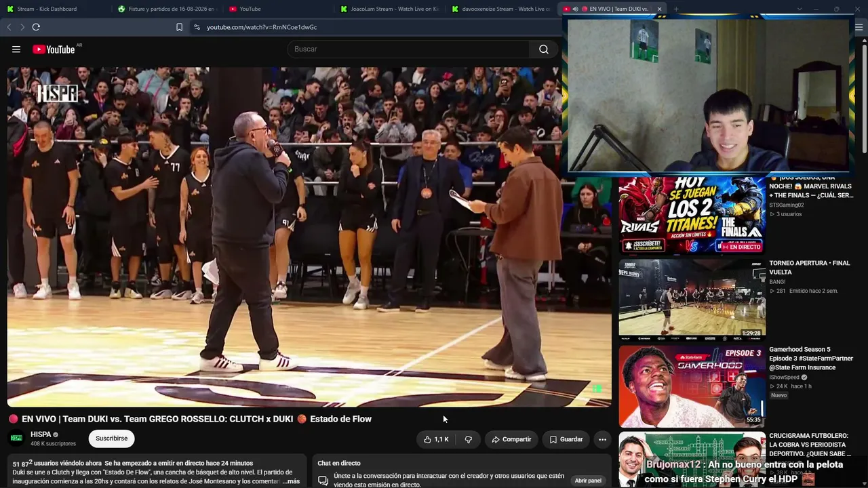Open the Crucigrama Futbolero video thumbnail
The height and width of the screenshot is (488, 868).
click(x=692, y=460)
